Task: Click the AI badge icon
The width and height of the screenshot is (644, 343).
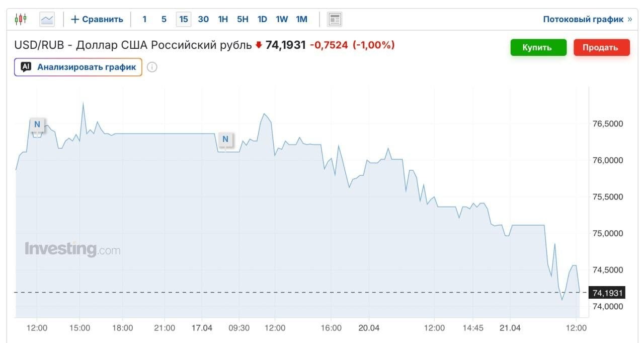Action: point(26,67)
